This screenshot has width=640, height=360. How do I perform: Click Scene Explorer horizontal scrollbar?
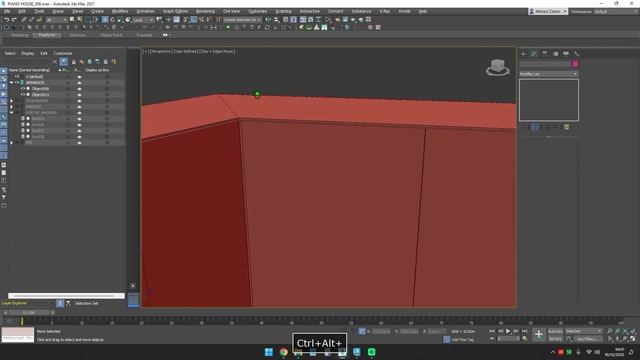[66, 296]
